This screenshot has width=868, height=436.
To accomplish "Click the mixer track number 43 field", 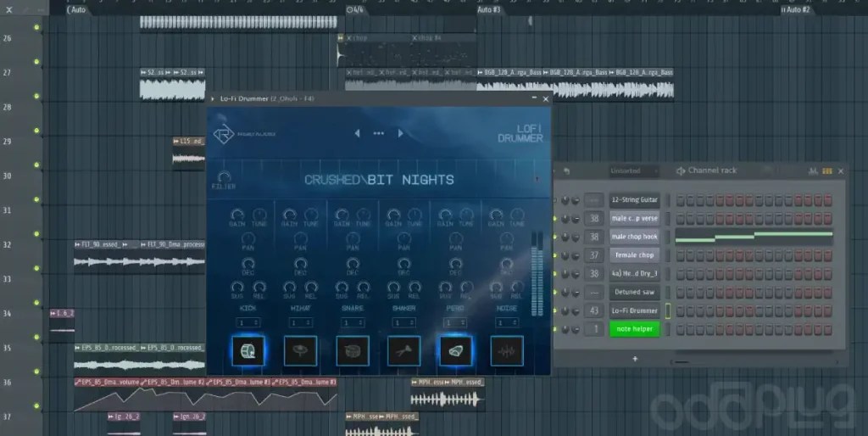I will point(594,310).
